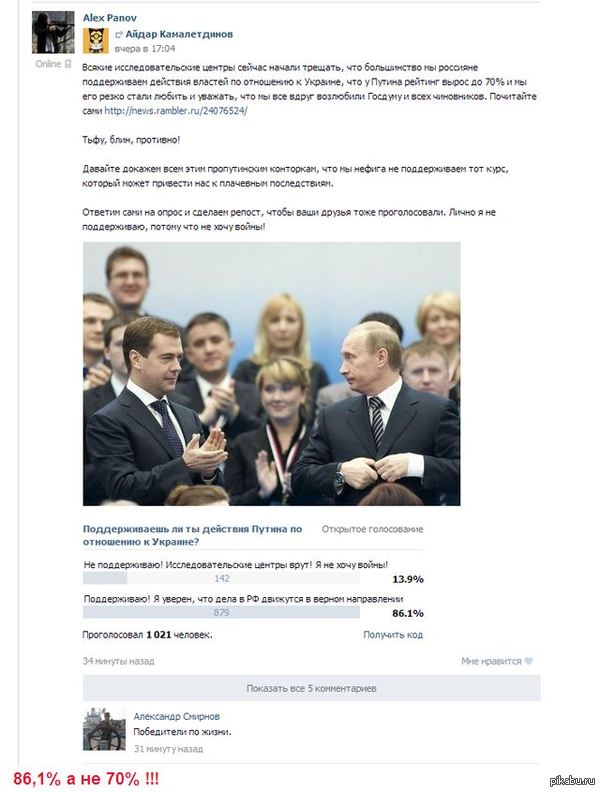The width and height of the screenshot is (600, 792).
Task: Open Александр Смирнов profile link
Action: click(x=177, y=716)
